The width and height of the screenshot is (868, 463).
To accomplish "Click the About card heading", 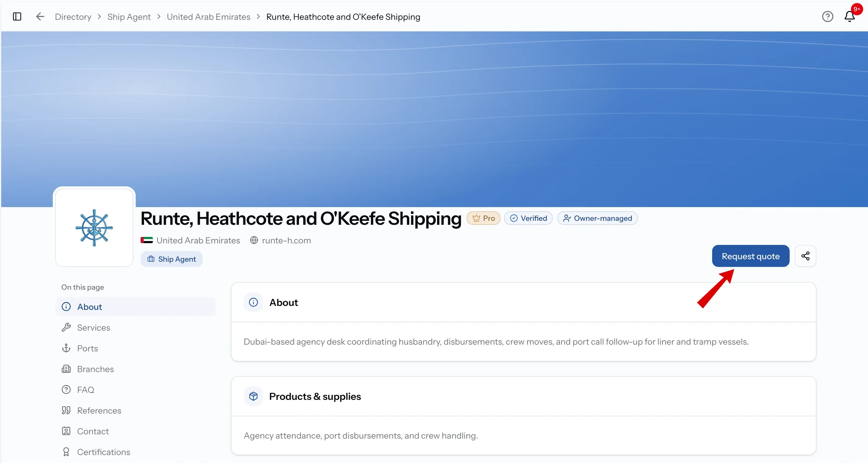I will (284, 302).
